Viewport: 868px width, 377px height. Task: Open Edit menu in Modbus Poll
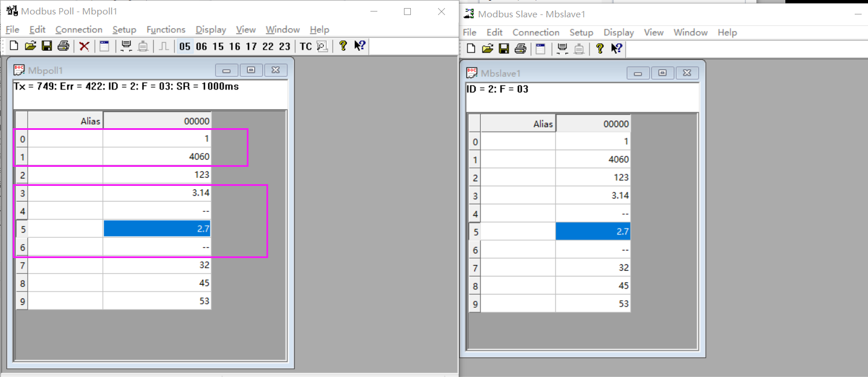click(x=38, y=29)
